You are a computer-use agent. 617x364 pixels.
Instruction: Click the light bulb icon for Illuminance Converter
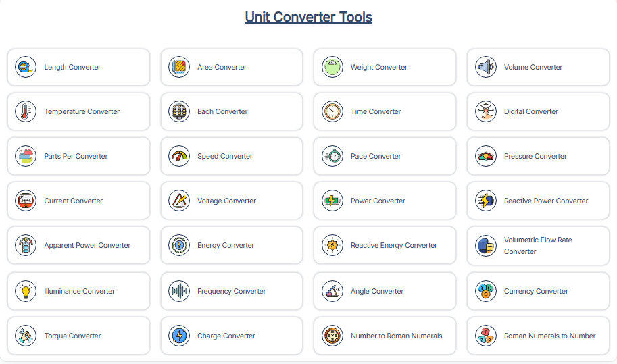pyautogui.click(x=26, y=291)
